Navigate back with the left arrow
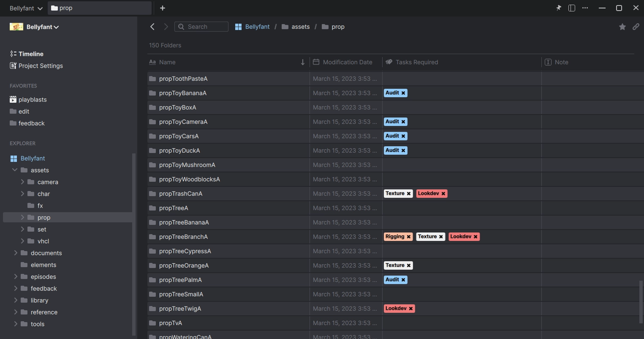 tap(152, 26)
